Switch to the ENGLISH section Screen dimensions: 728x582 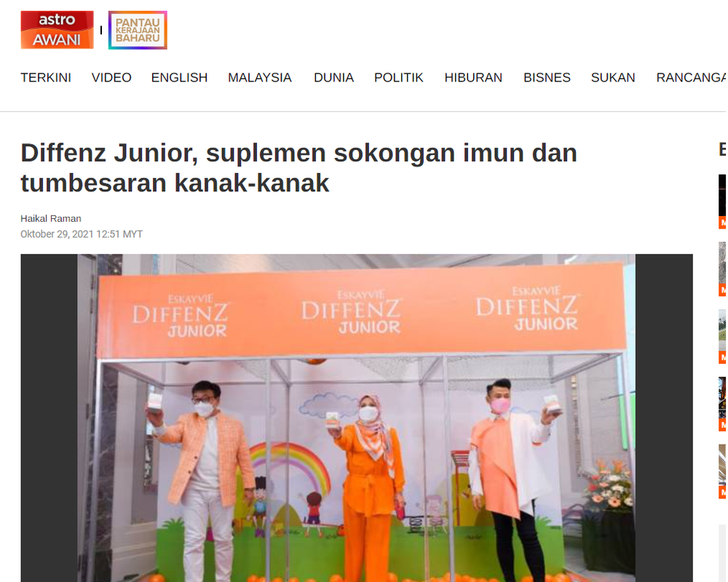(x=179, y=78)
